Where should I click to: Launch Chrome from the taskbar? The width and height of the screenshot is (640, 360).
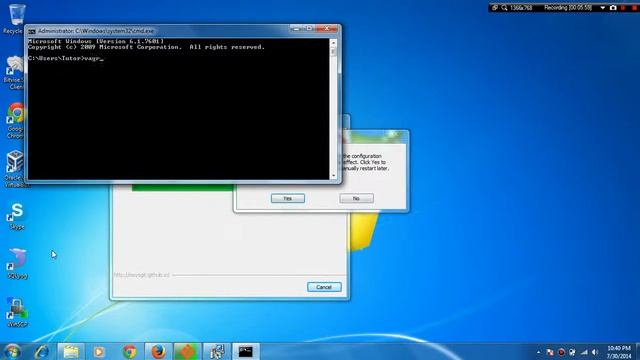(x=130, y=351)
